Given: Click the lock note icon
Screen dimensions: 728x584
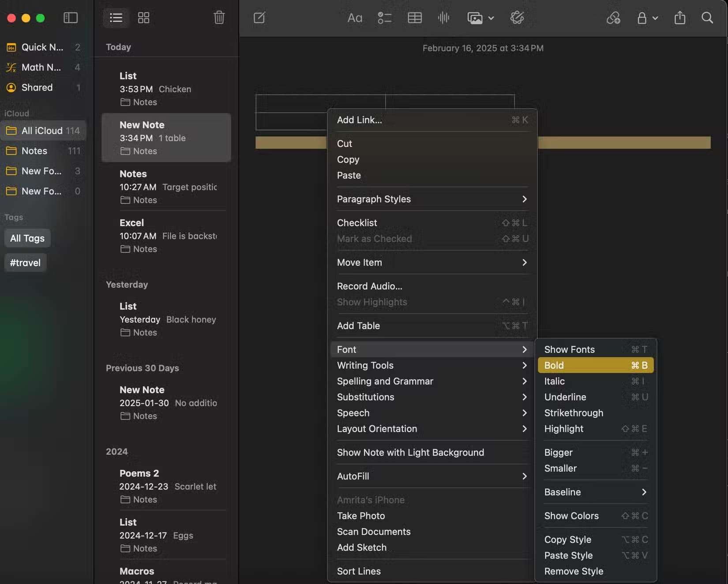Looking at the screenshot, I should (642, 18).
